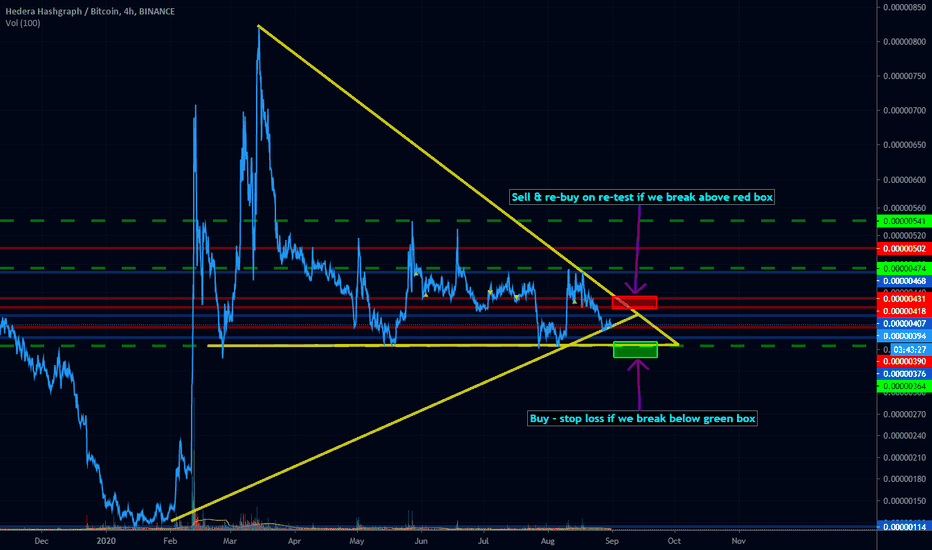Image resolution: width=932 pixels, height=550 pixels.
Task: Click the 0.00000700 price axis value
Action: pos(904,111)
